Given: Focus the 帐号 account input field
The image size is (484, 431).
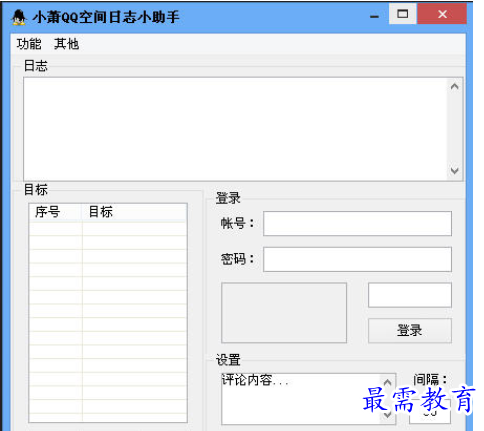Looking at the screenshot, I should (x=357, y=223).
